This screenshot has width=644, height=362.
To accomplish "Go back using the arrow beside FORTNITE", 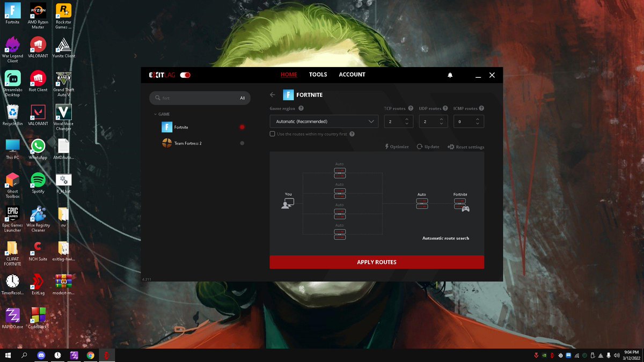I will pyautogui.click(x=273, y=95).
